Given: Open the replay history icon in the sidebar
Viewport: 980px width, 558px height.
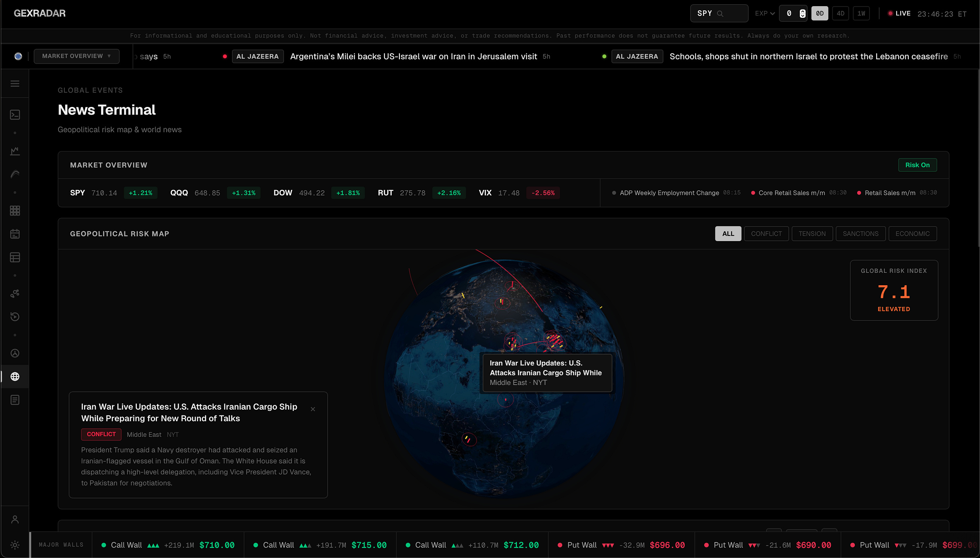Looking at the screenshot, I should [x=15, y=317].
